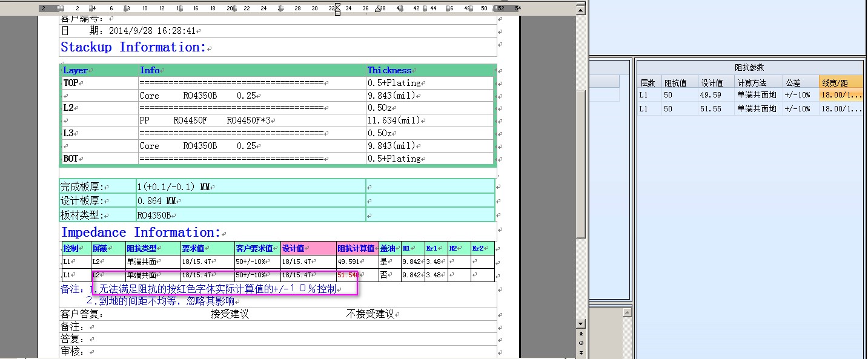The height and width of the screenshot is (359, 868).
Task: Click the first-line indent marker on ruler
Action: tap(337, 5)
